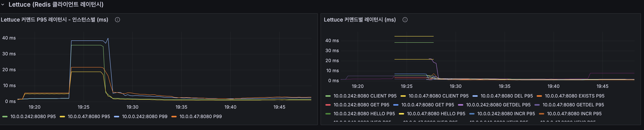This screenshot has width=644, height=130.
Task: Open panel title Lettuce 커맨드별 레이턴시 (ms)
Action: pos(360,20)
